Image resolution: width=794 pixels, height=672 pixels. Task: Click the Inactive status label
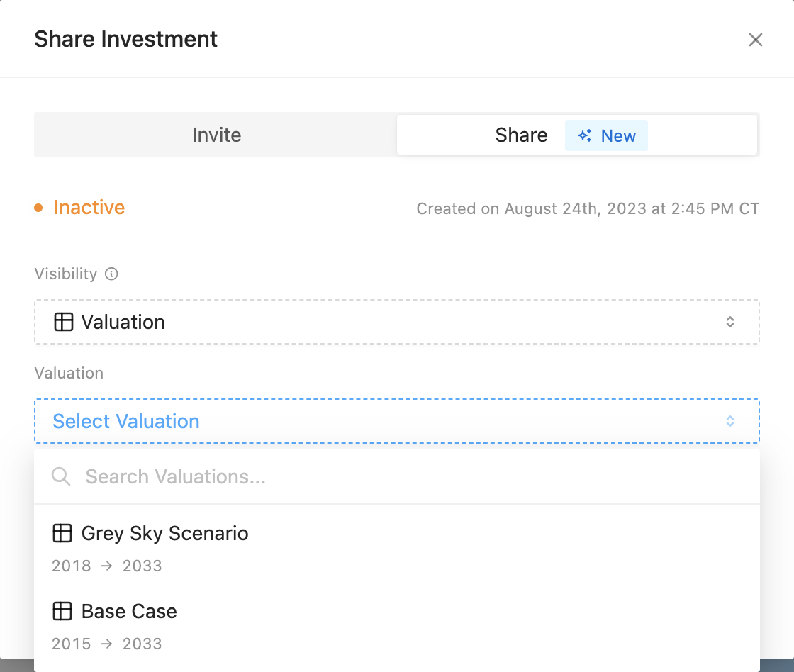pyautogui.click(x=89, y=208)
